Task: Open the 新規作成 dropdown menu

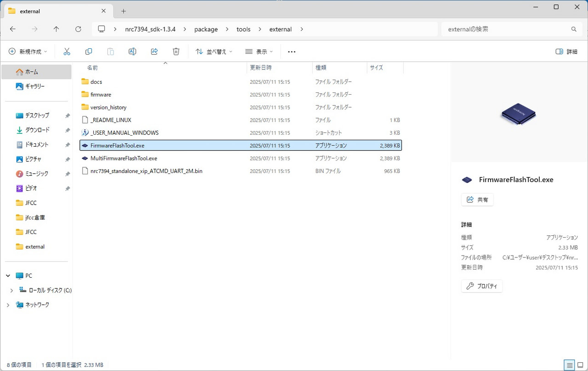Action: point(28,51)
